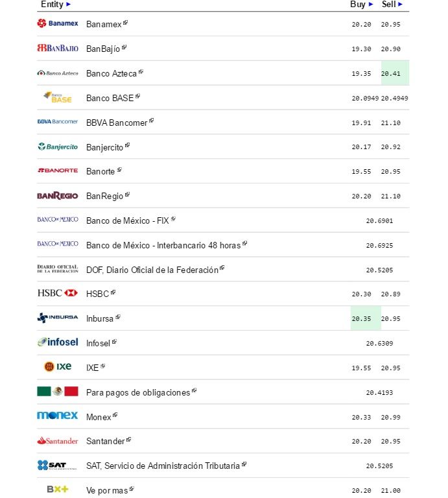Click the Banco BASE logo
This screenshot has height=498, width=448.
[58, 97]
